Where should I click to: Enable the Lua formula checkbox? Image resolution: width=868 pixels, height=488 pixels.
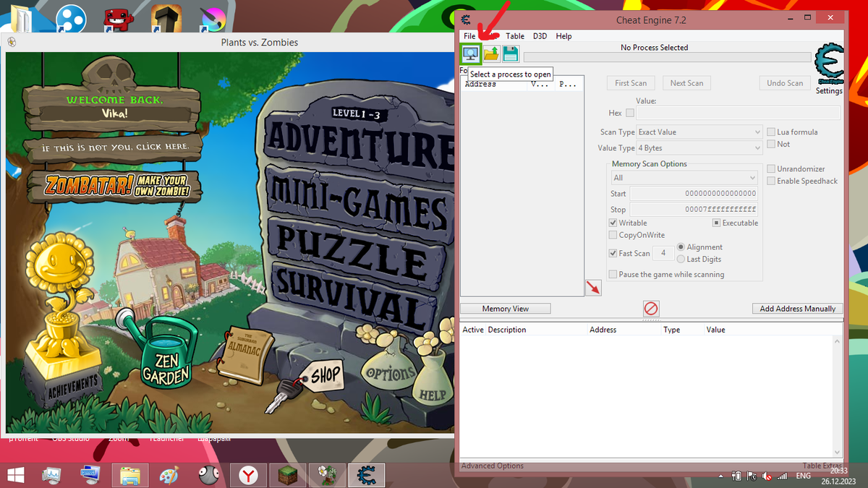771,132
